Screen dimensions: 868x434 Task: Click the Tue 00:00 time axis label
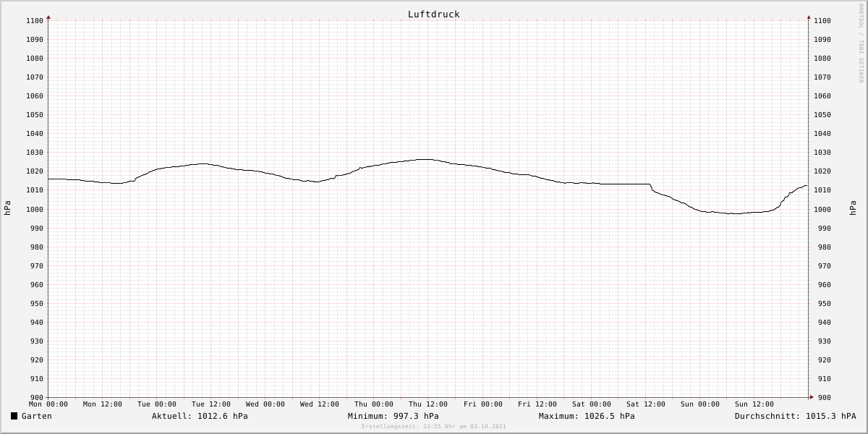[157, 404]
